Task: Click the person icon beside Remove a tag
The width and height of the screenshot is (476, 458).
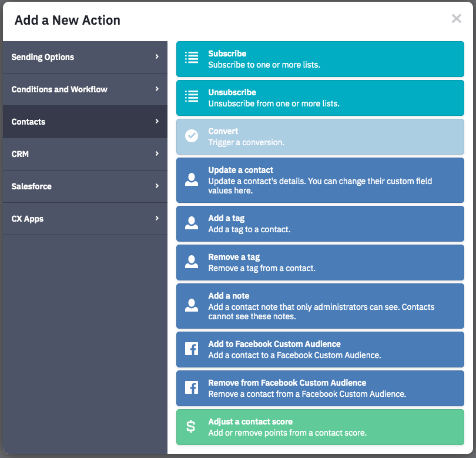Action: (x=192, y=262)
